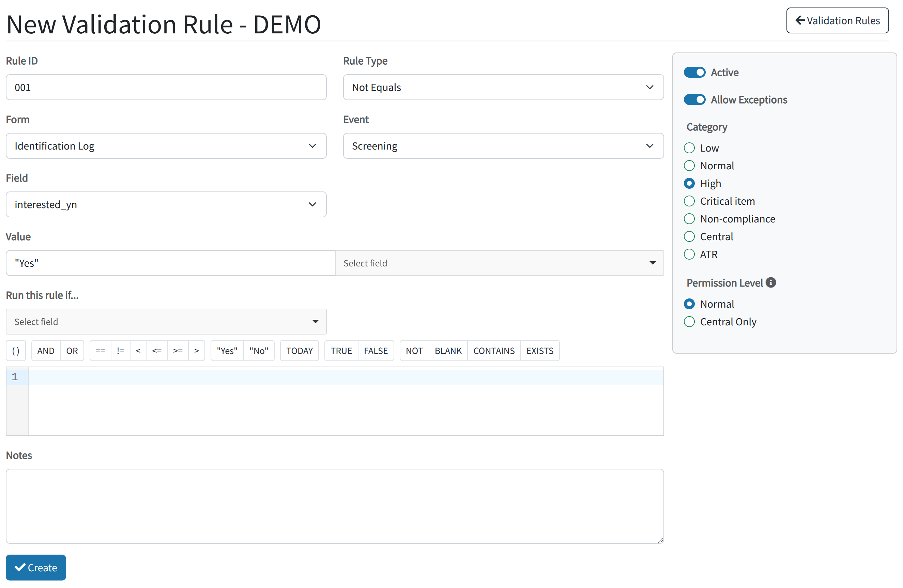The image size is (903, 588).
Task: Select the High category option
Action: (x=689, y=184)
